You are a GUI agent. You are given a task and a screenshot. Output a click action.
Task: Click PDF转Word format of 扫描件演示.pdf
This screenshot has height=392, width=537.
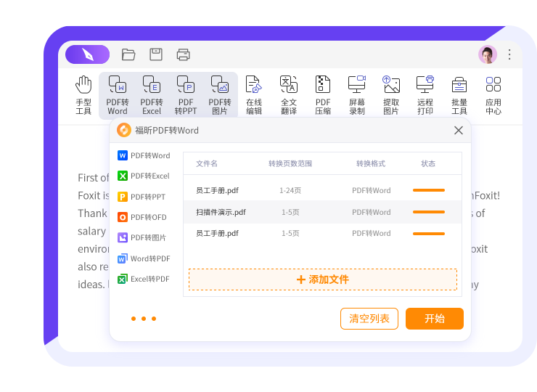tap(372, 213)
